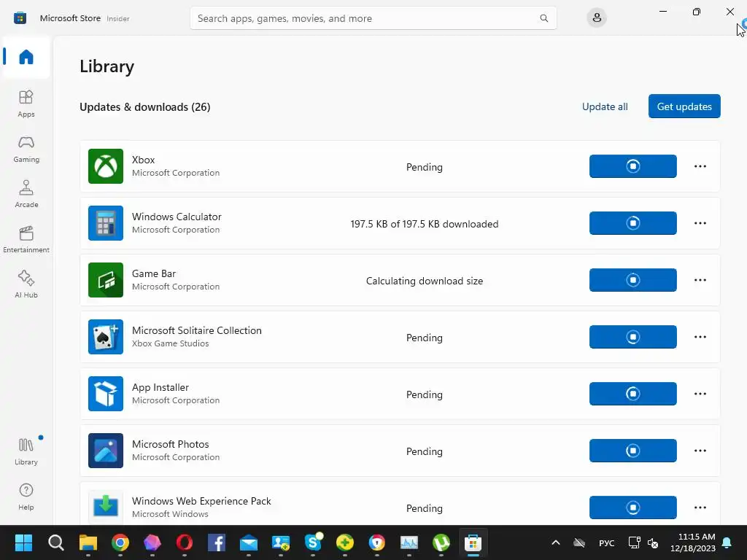Viewport: 747px width, 560px height.
Task: Click the search magnifier icon in search box
Action: point(543,18)
